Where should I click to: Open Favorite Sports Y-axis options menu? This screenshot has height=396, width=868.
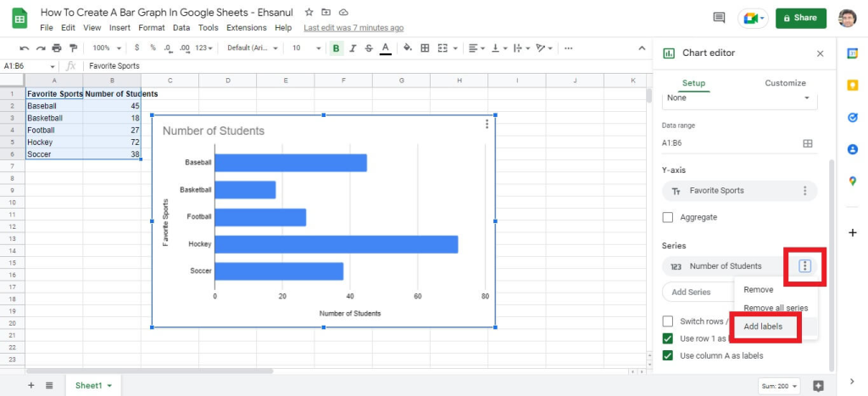coord(805,191)
